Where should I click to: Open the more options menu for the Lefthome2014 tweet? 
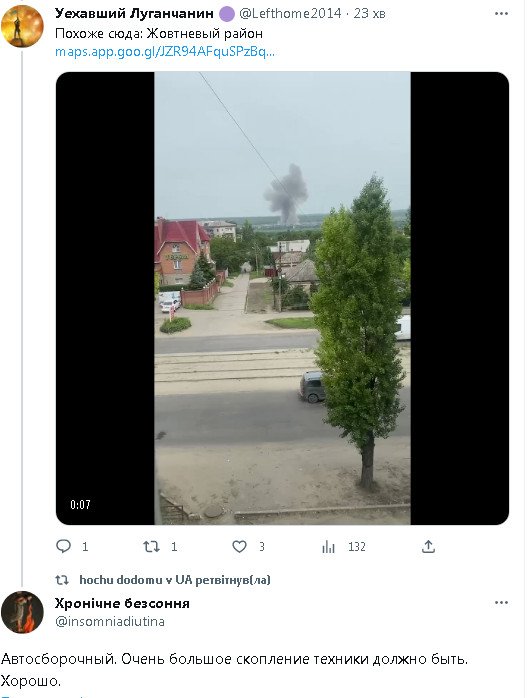(x=501, y=14)
